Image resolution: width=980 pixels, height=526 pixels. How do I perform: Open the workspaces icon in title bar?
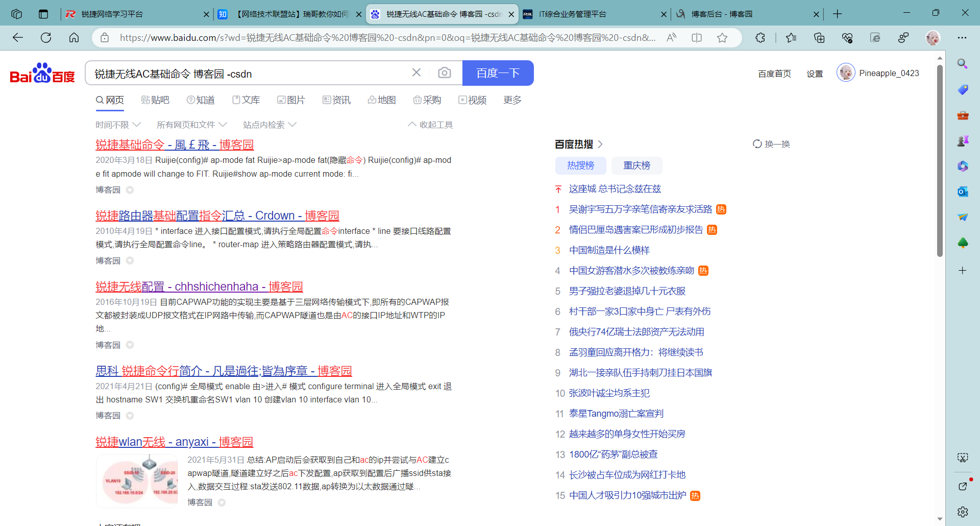(16, 14)
